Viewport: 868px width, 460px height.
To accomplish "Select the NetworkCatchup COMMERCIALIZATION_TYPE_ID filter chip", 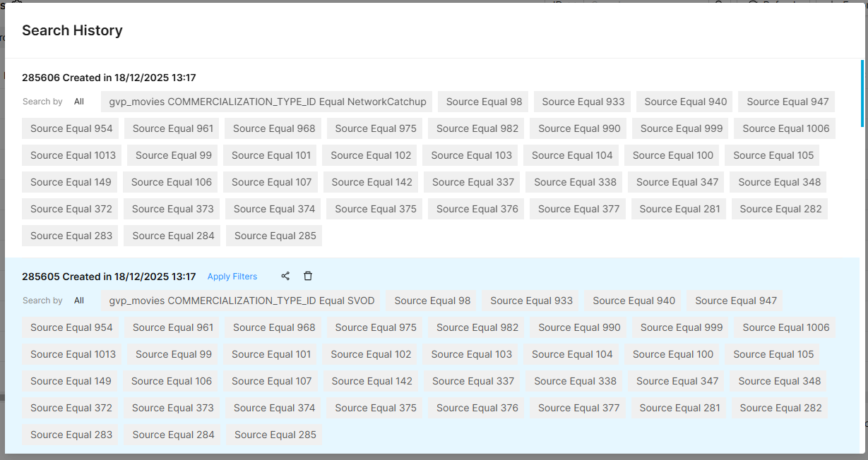I will click(x=267, y=102).
